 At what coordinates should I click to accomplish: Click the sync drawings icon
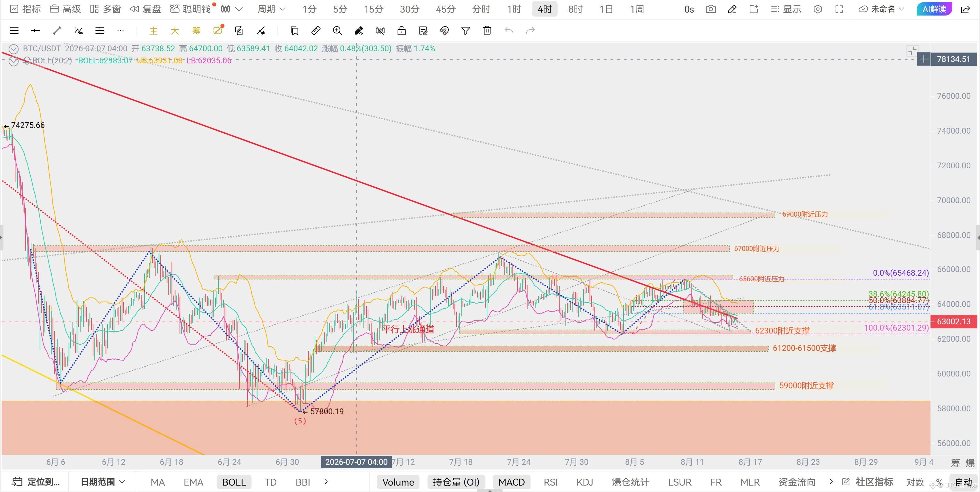[239, 31]
